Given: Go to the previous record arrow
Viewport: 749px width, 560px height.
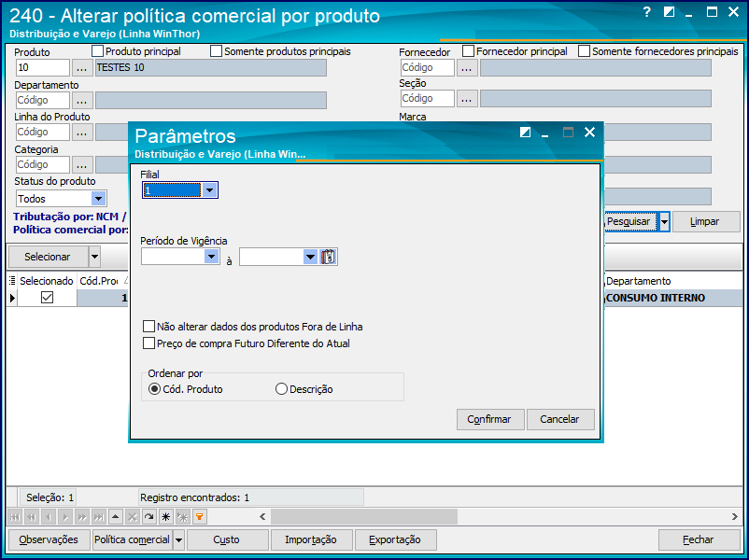Looking at the screenshot, I should (49, 517).
